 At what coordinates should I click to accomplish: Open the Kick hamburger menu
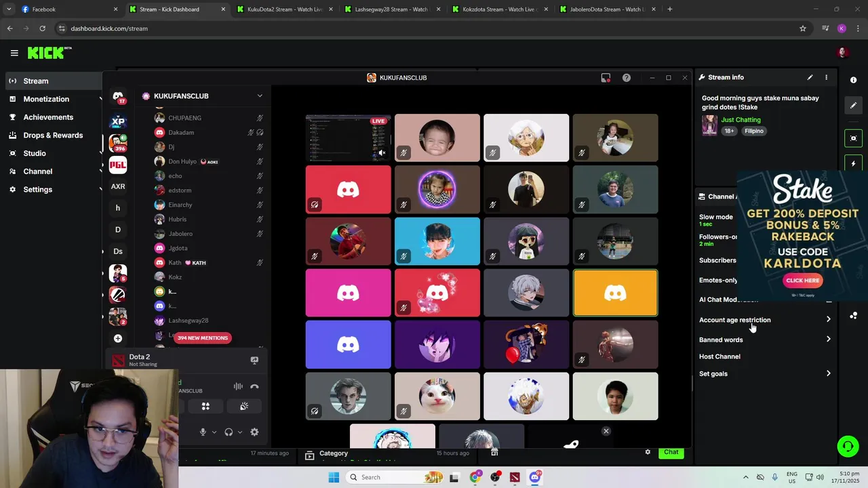click(14, 53)
